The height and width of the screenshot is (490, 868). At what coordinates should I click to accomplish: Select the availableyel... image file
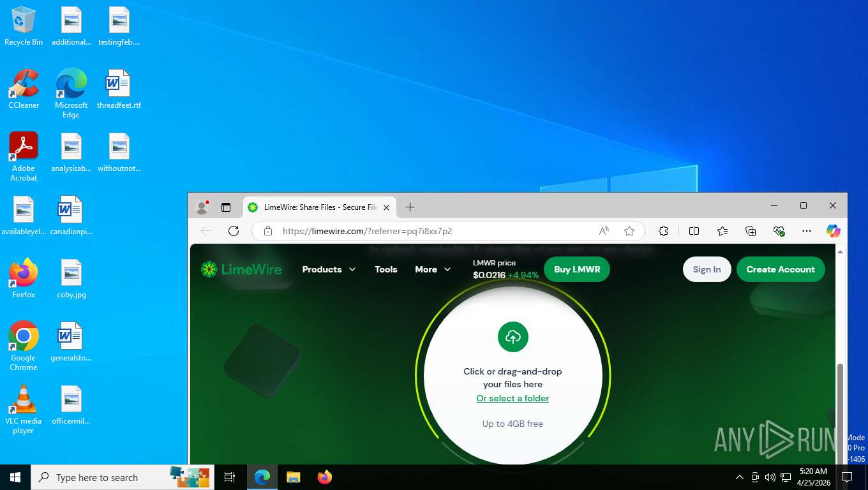(24, 216)
